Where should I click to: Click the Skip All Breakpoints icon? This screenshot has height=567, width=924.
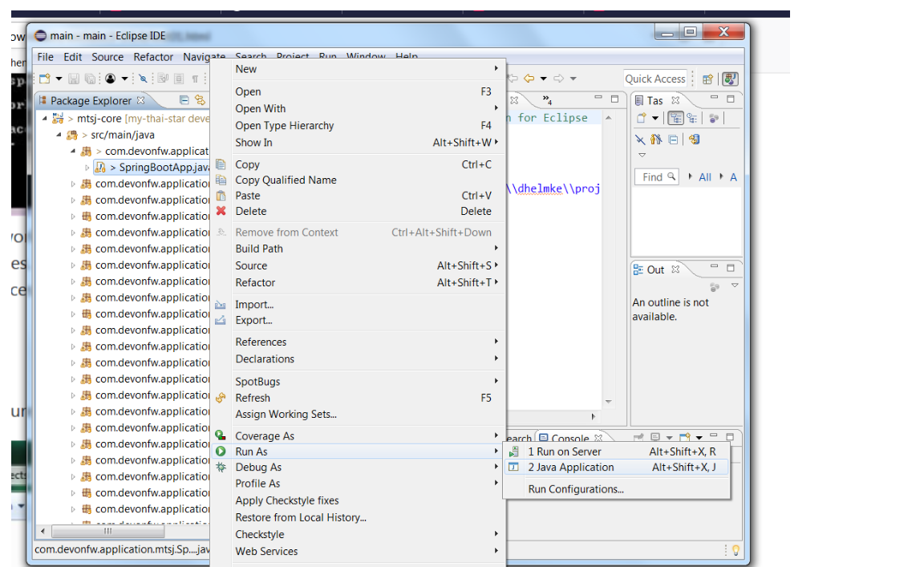143,79
